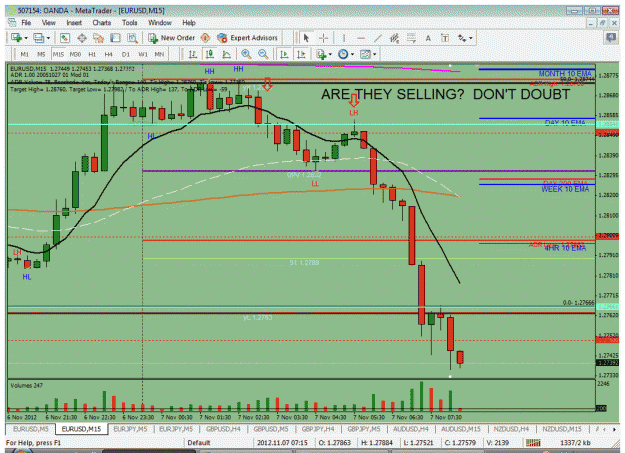This screenshot has width=625, height=453.
Task: Click the Zoom Out magnifier
Action: (x=263, y=54)
